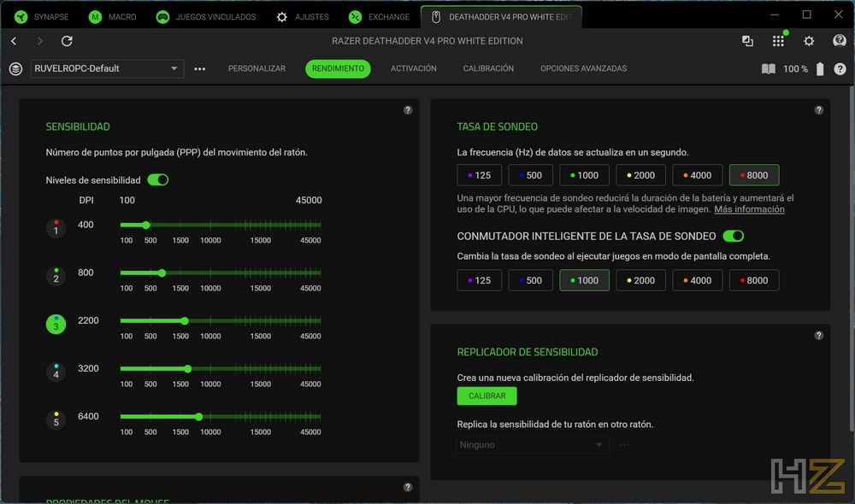
Task: Open Replicador de Sensibilidad help icon
Action: click(819, 336)
